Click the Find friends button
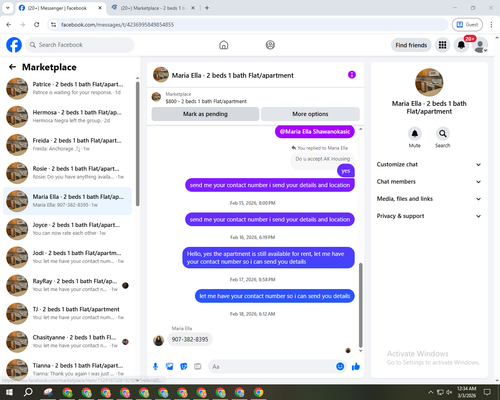Image resolution: width=500 pixels, height=400 pixels. click(x=411, y=45)
